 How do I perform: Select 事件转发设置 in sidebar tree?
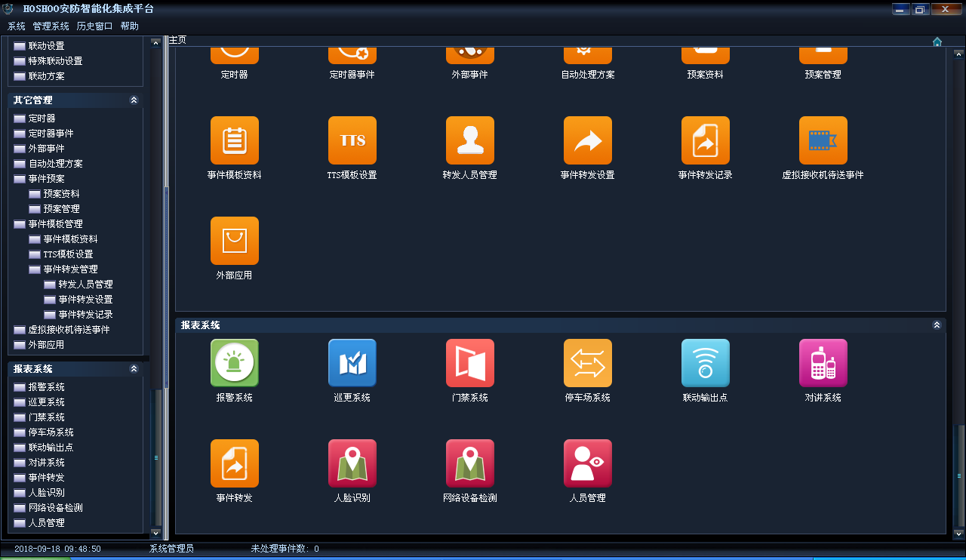click(85, 300)
